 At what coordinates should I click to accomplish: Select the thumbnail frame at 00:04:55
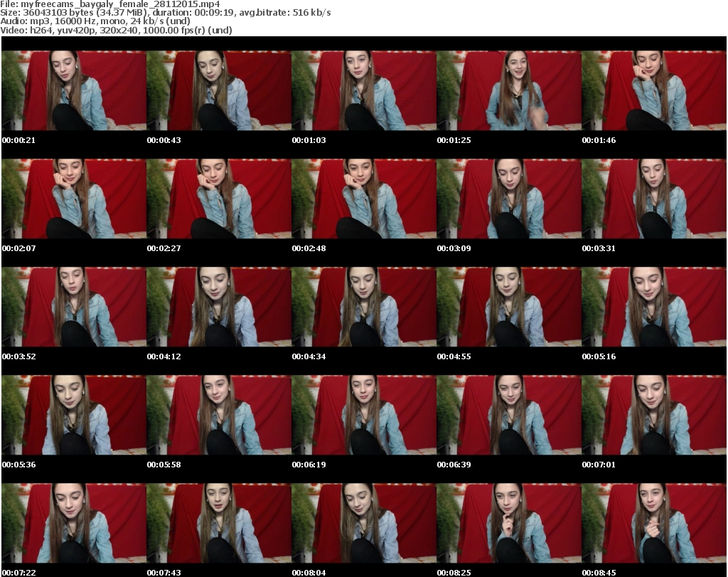(509, 307)
